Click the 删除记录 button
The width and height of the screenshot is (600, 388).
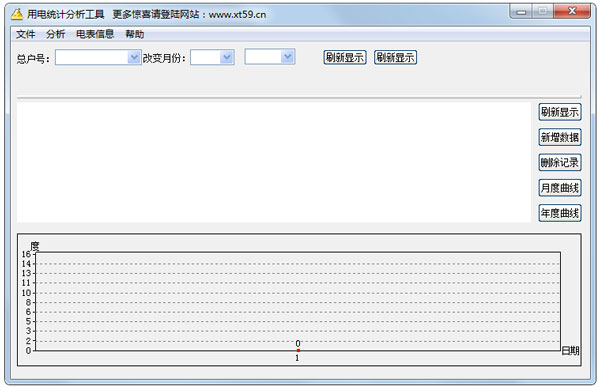(x=560, y=163)
